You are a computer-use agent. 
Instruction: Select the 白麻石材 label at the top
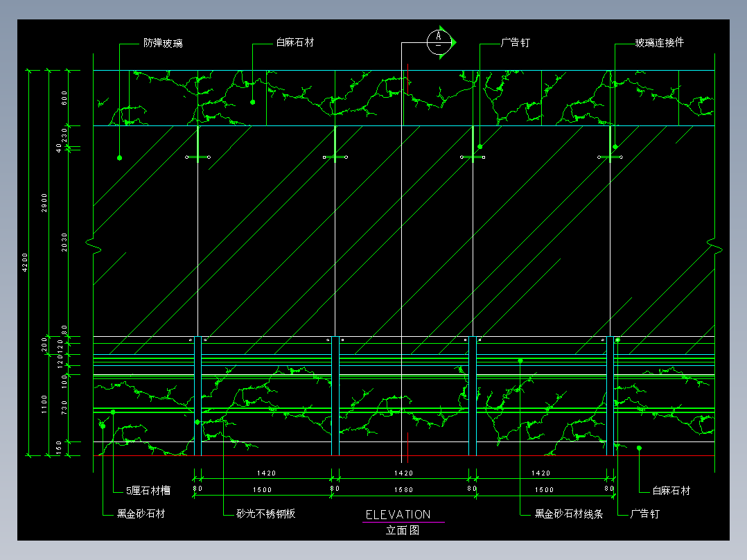click(295, 42)
